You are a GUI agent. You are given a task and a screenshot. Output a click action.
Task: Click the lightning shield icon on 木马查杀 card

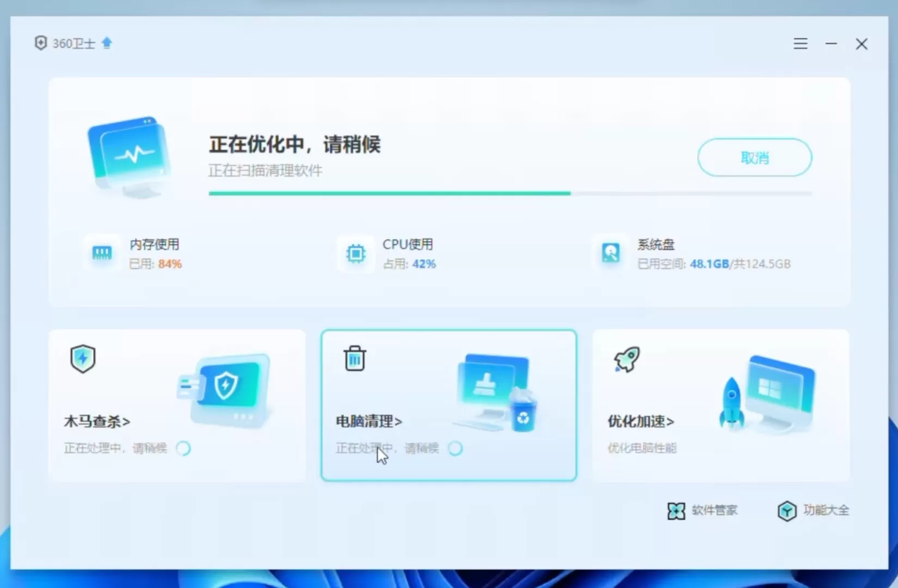(83, 358)
